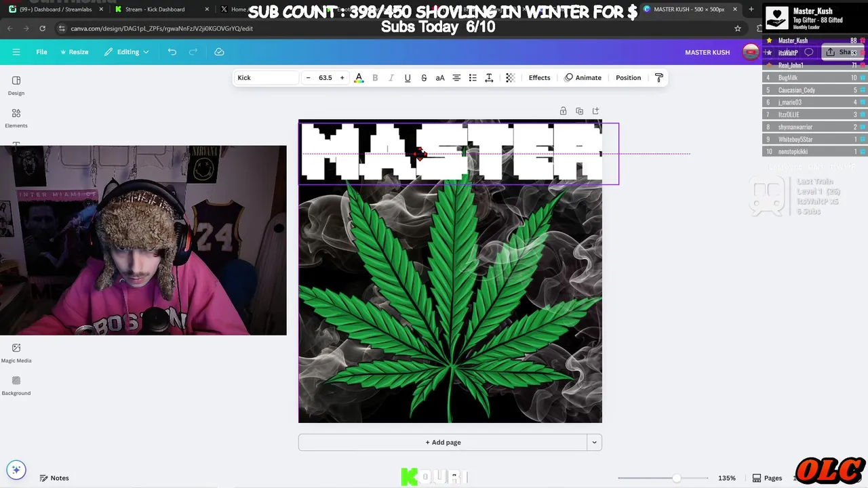Adjust the zoom slider handle

click(676, 478)
